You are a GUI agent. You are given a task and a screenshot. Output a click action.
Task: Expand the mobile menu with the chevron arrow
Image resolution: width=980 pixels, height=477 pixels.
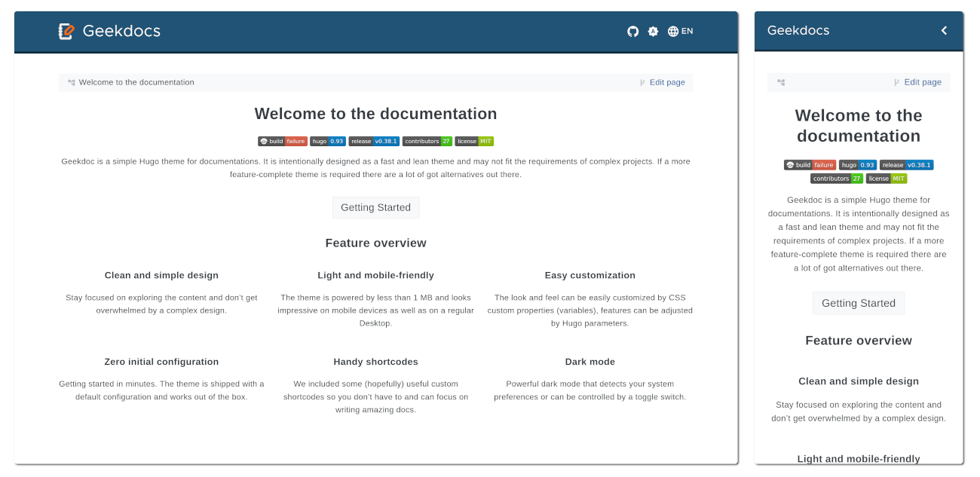[944, 30]
